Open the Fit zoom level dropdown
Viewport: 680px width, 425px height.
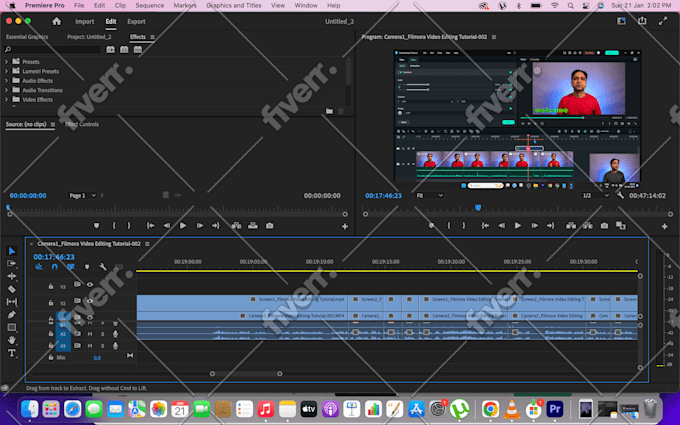pos(429,196)
